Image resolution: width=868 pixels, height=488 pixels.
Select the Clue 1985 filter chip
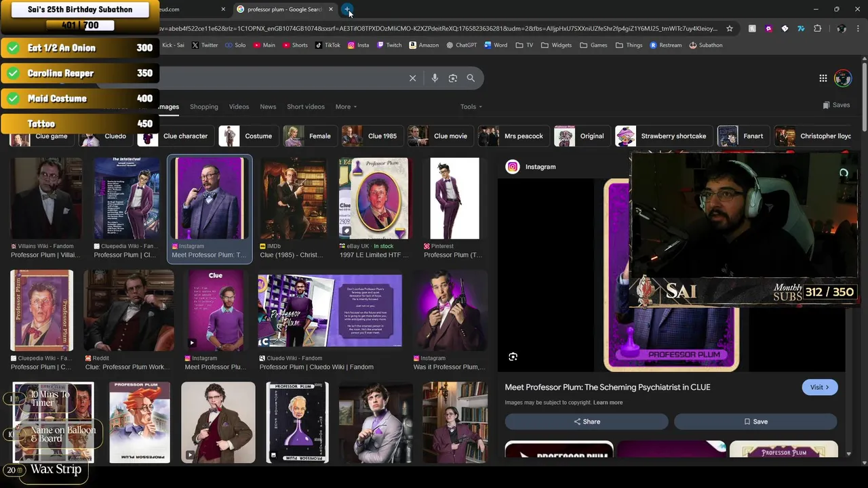[x=372, y=136]
